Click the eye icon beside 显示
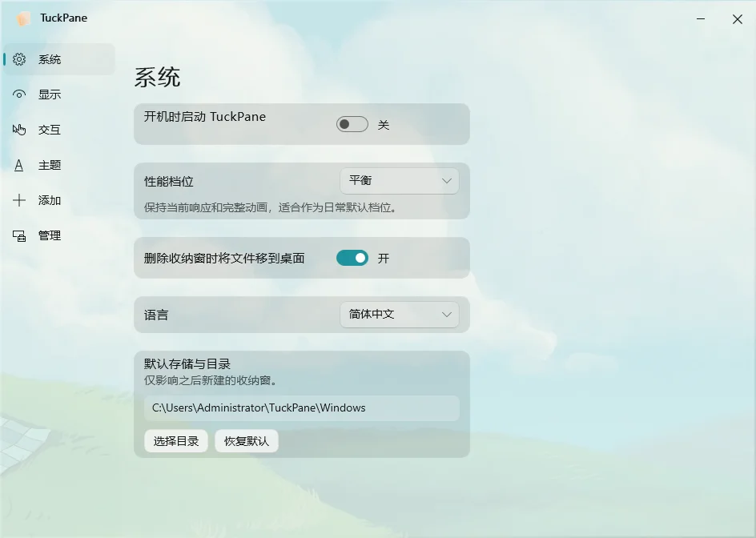Viewport: 756px width, 538px height. [18, 94]
